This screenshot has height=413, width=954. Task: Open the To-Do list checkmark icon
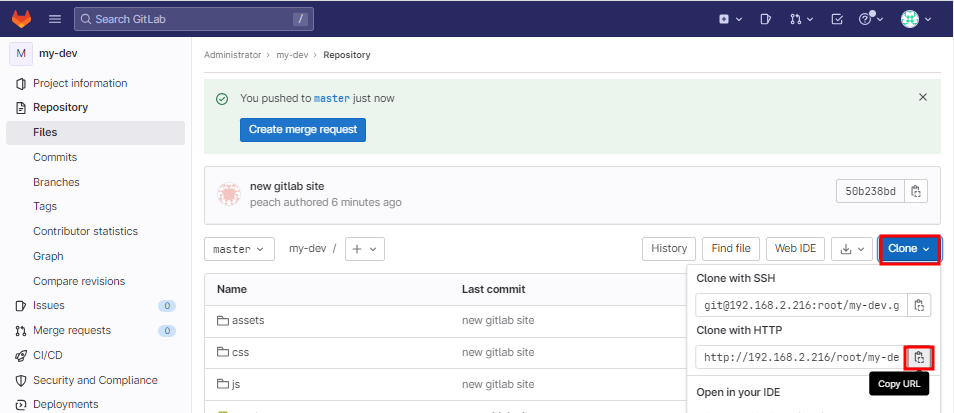point(837,19)
